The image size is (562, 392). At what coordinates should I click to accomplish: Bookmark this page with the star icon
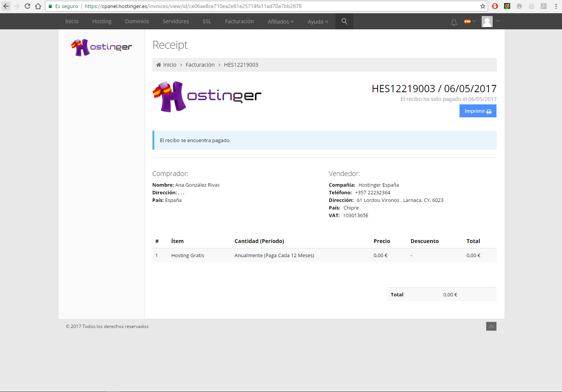pos(483,6)
